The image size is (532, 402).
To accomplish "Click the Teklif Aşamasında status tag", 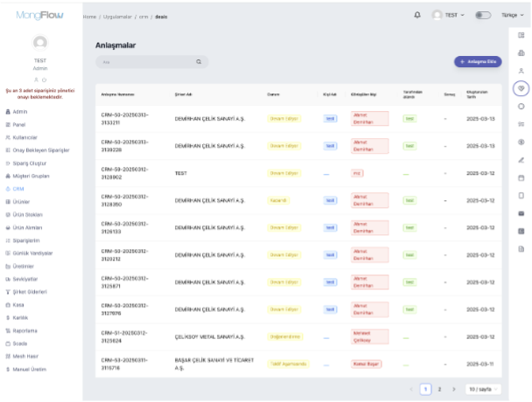I will (x=288, y=364).
